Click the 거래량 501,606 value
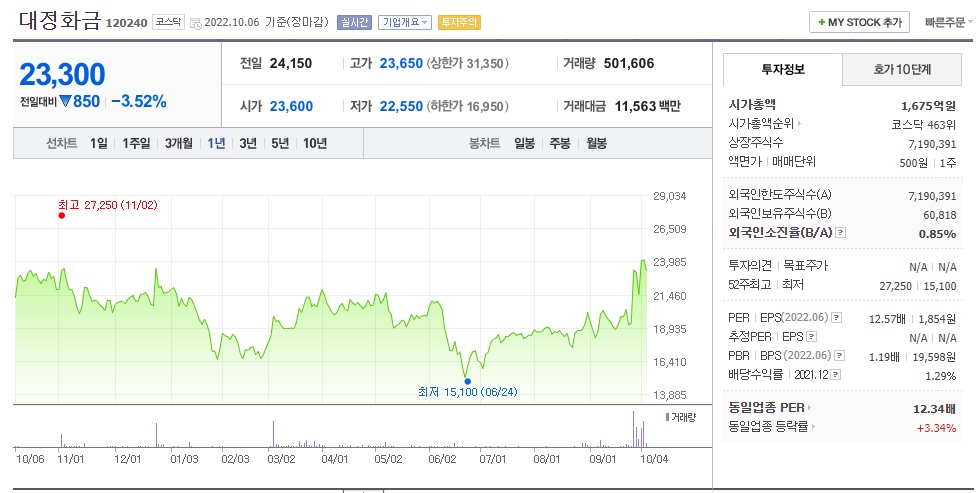This screenshot has height=493, width=979. [629, 63]
